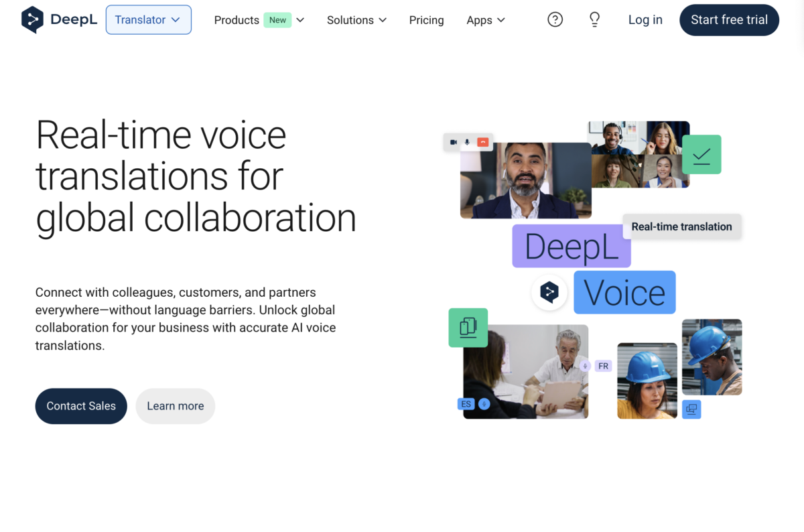The height and width of the screenshot is (532, 804).
Task: Open the Pricing page
Action: tap(426, 20)
